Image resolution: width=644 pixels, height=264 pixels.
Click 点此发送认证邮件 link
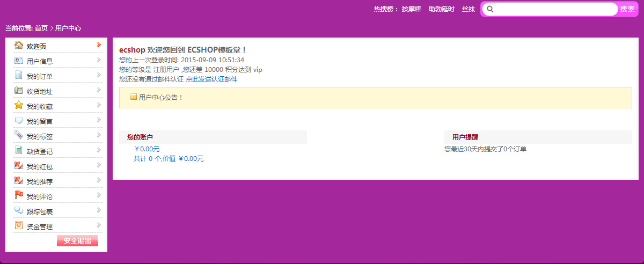coord(211,79)
